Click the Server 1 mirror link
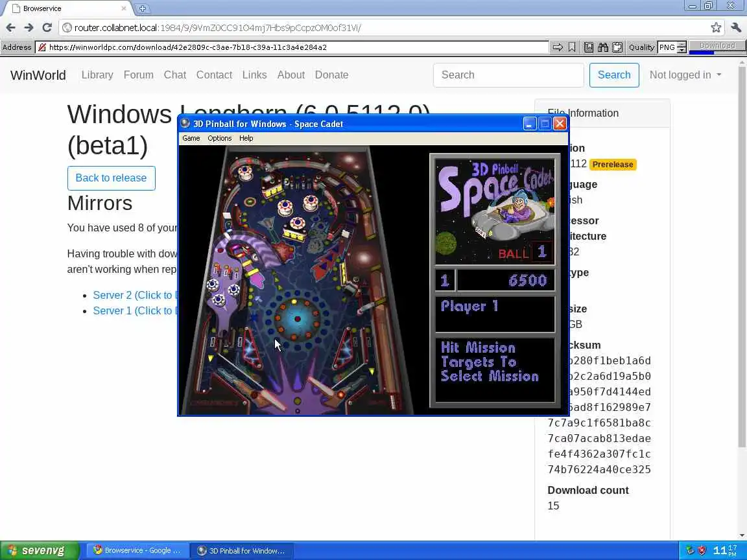 coord(135,310)
